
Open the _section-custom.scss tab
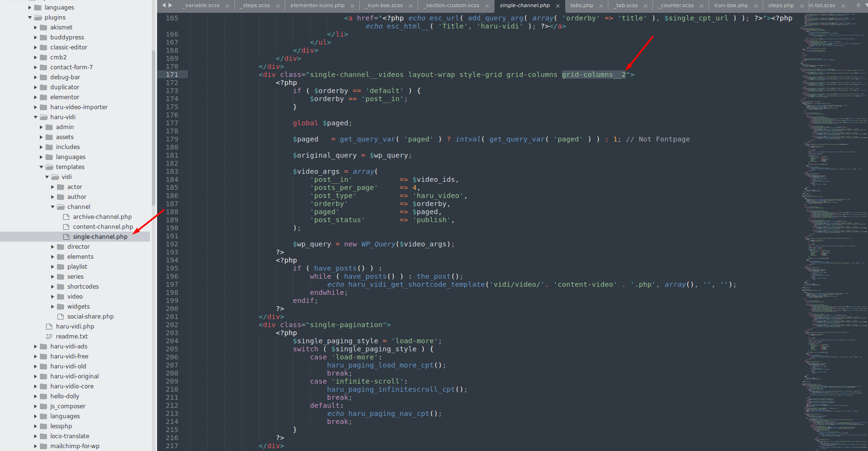(x=451, y=5)
